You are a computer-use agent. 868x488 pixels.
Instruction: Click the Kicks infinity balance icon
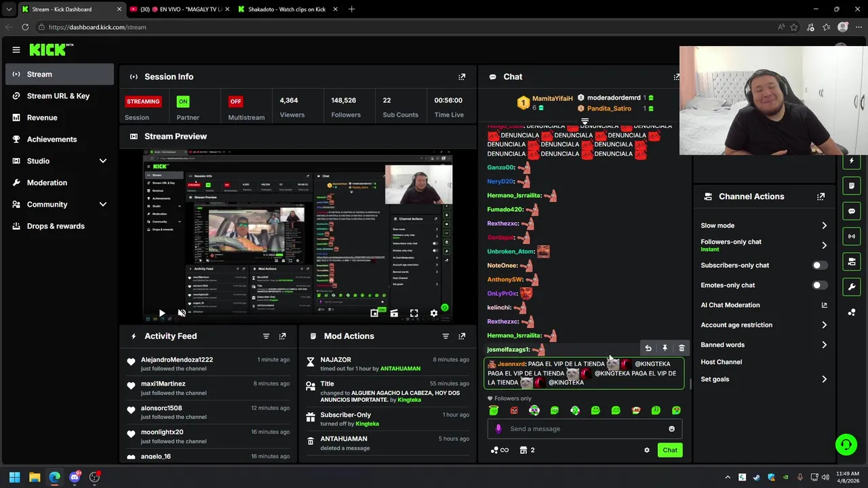[500, 450]
